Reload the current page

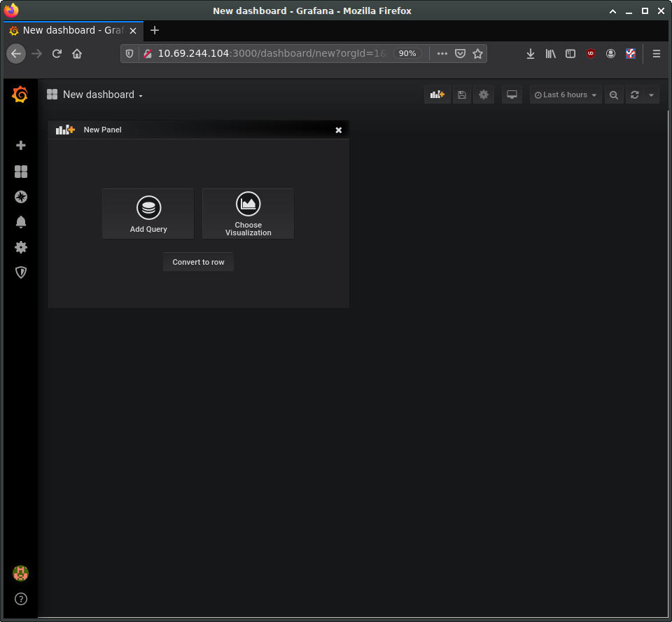click(57, 54)
